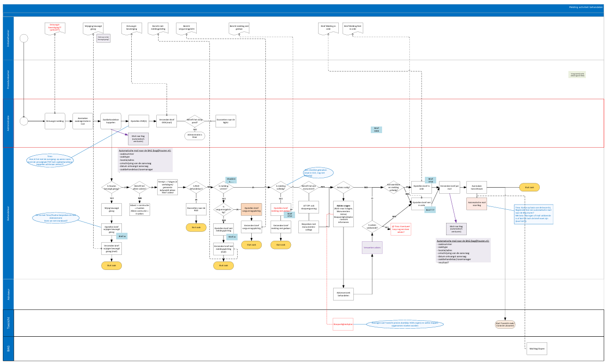Select the 'Betreft het een monument?' diamond
Viewport: 607px width, 364px height.
pos(309,187)
